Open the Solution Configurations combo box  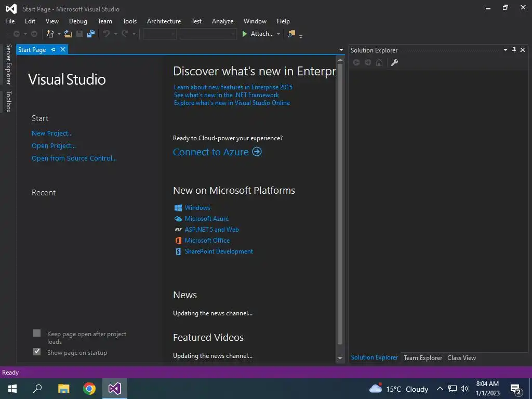click(x=159, y=34)
